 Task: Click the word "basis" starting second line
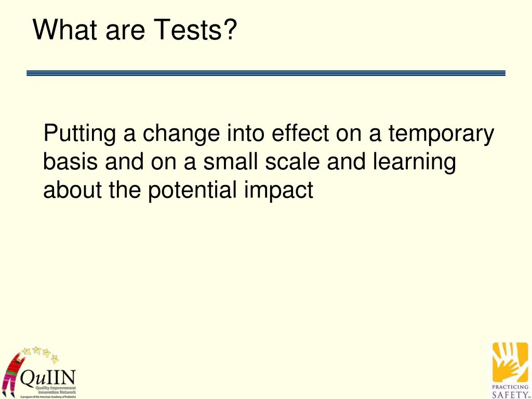pyautogui.click(x=70, y=162)
